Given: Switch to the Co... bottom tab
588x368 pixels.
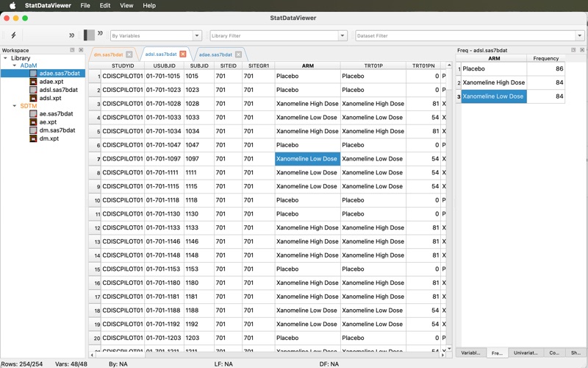Looking at the screenshot, I should point(554,353).
